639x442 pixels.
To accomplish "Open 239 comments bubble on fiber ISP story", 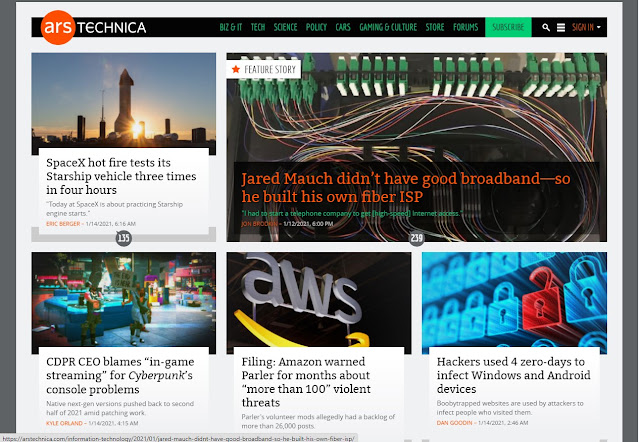I will [416, 238].
